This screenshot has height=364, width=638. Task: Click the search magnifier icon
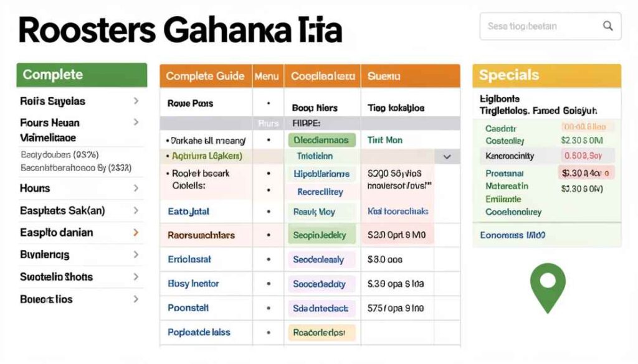coord(608,27)
